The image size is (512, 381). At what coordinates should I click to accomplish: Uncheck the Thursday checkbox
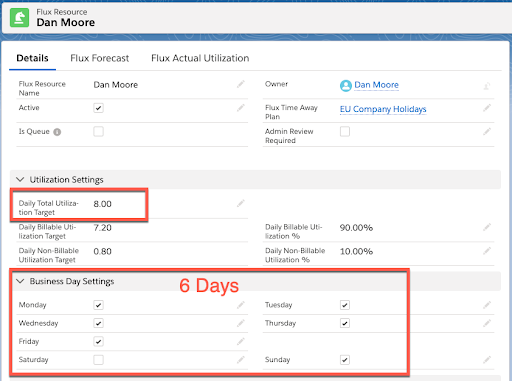click(345, 323)
